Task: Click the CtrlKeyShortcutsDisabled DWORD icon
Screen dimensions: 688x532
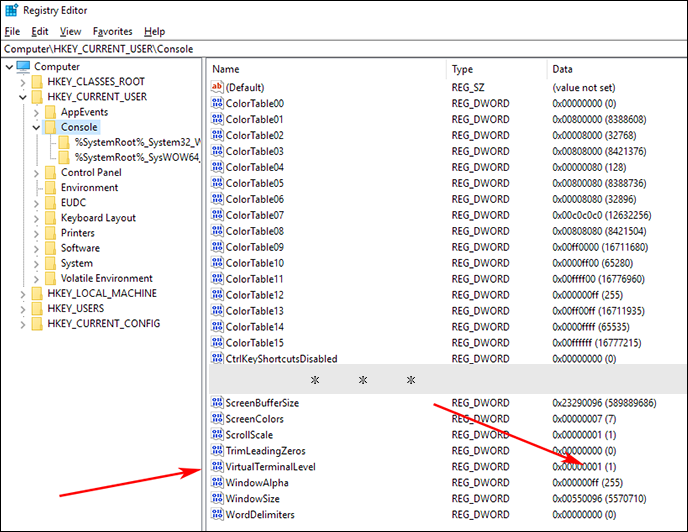Action: point(217,358)
